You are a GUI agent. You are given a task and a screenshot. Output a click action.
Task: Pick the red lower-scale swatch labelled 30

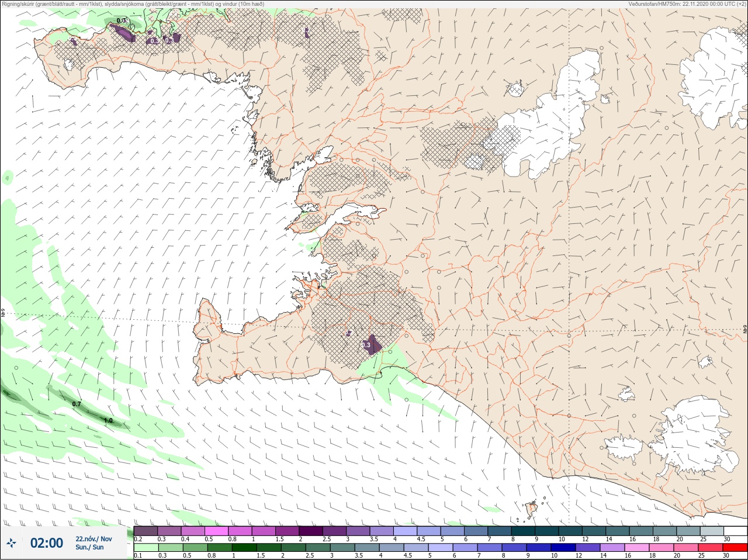(x=735, y=548)
